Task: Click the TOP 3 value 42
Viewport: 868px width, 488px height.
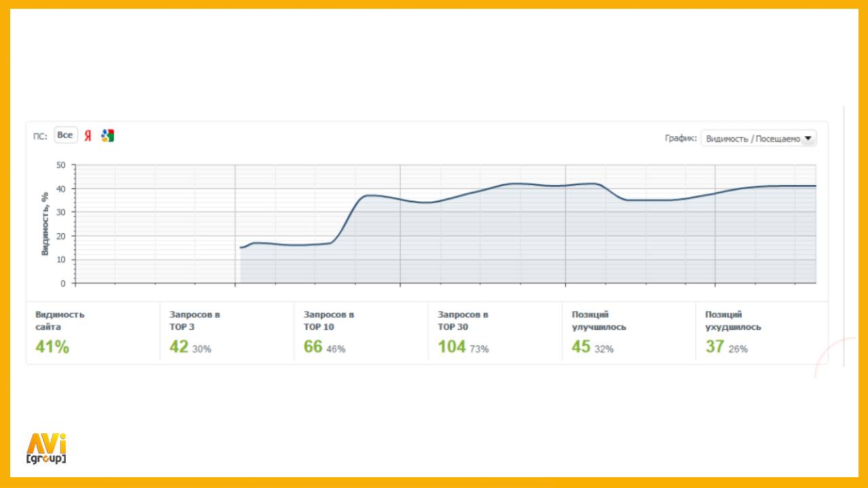Action: tap(179, 347)
